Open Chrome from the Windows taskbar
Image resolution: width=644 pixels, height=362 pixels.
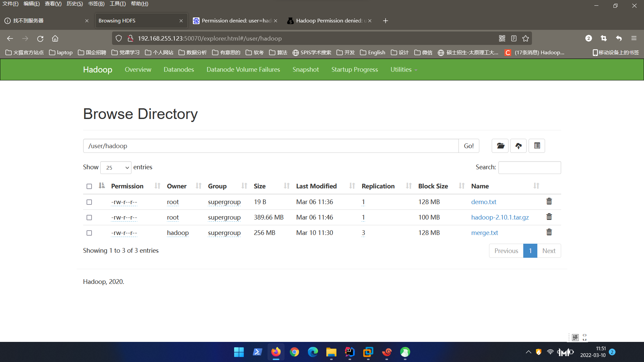(294, 352)
